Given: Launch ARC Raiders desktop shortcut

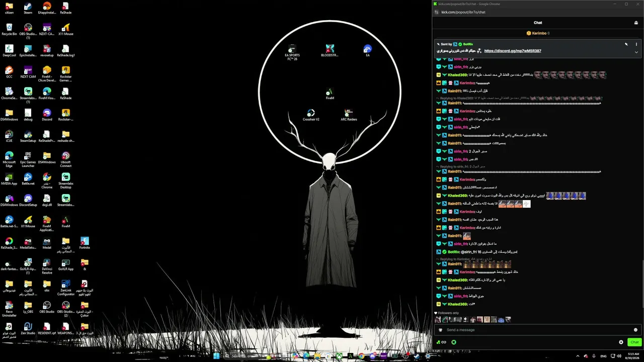Looking at the screenshot, I should [x=349, y=115].
